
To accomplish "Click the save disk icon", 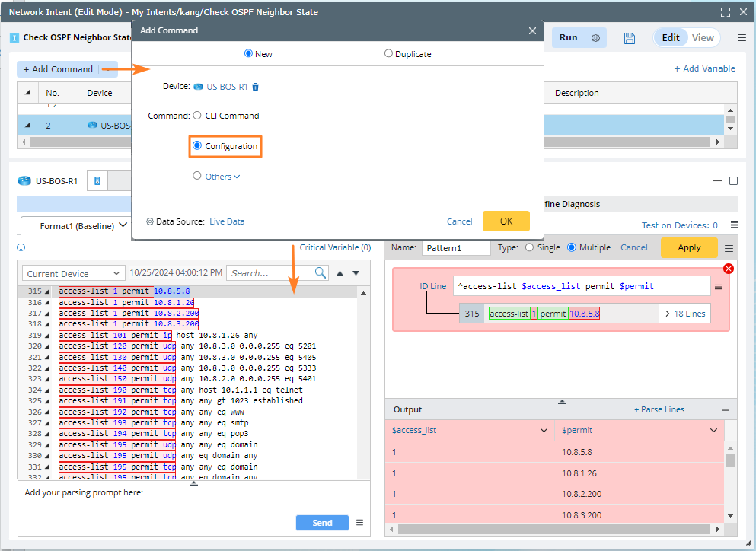I will tap(629, 38).
